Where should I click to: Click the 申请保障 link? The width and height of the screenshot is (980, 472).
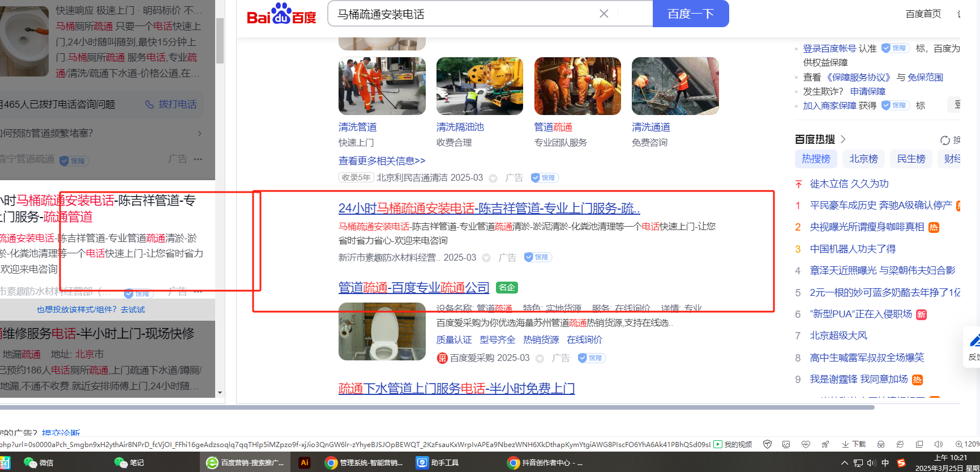(x=867, y=91)
